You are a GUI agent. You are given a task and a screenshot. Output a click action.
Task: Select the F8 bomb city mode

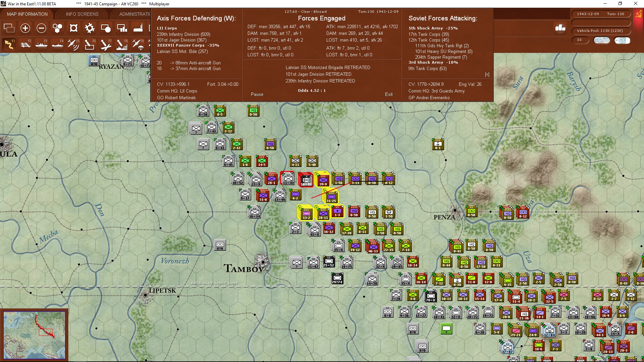point(122,44)
